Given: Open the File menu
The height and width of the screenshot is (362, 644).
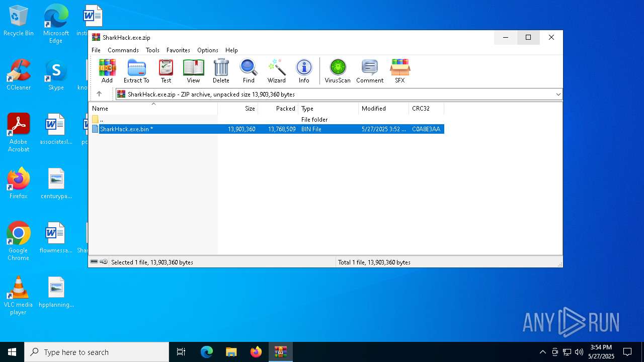Looking at the screenshot, I should (96, 50).
